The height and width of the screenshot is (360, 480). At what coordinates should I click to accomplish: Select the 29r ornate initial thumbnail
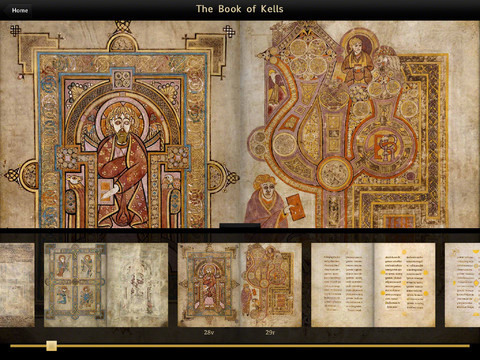pos(271,285)
